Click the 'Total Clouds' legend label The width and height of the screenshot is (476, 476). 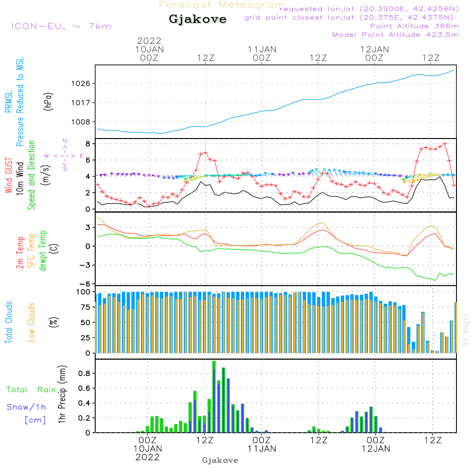(9, 322)
